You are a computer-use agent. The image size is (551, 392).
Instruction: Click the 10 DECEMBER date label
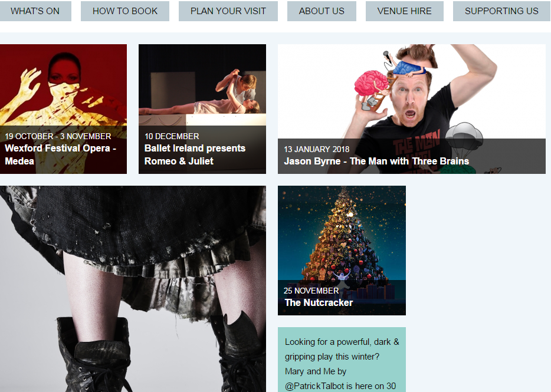coord(172,136)
